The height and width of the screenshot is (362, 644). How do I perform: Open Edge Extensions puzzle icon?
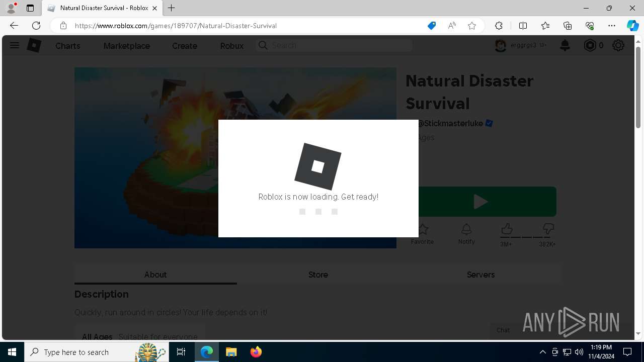click(x=499, y=26)
